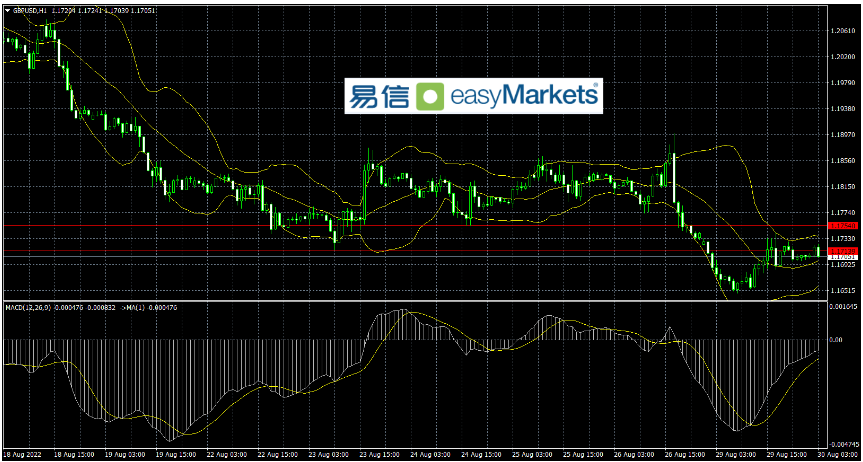863x462 pixels.
Task: Click the 1.20610 price axis label
Action: tap(842, 31)
